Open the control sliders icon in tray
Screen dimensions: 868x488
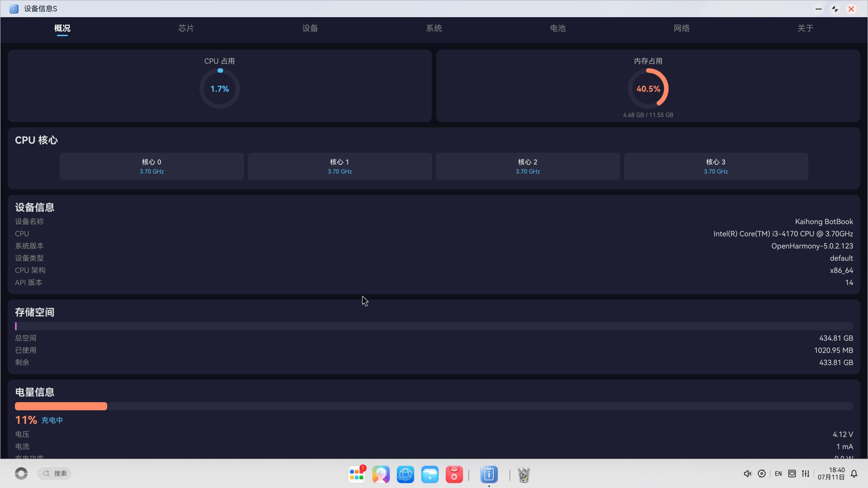806,474
